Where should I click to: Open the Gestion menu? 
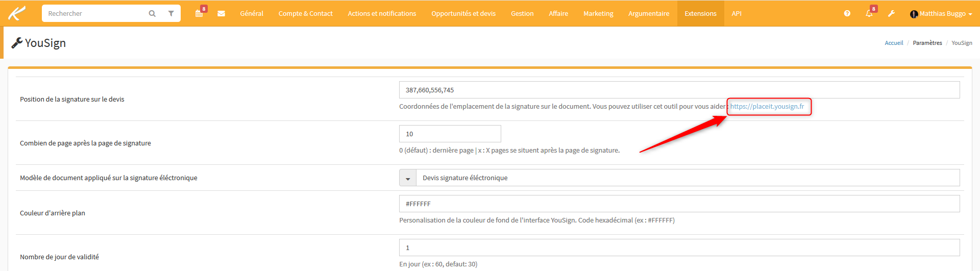[x=522, y=14]
